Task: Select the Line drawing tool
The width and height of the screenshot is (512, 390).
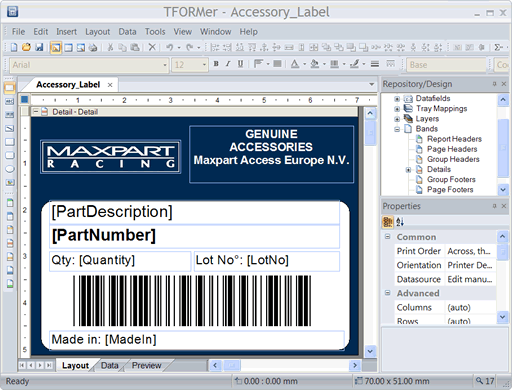Action: [x=10, y=129]
